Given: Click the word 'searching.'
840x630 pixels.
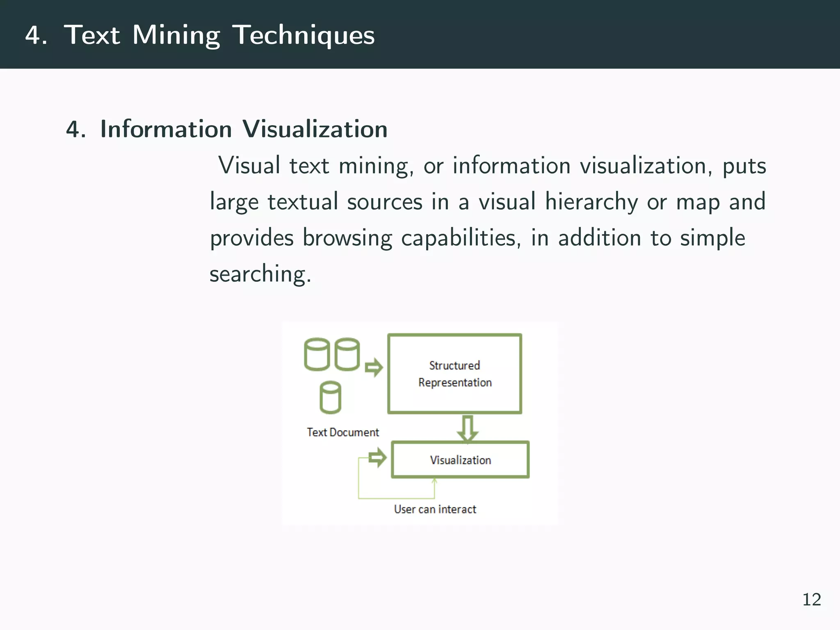Looking at the screenshot, I should click(x=260, y=274).
